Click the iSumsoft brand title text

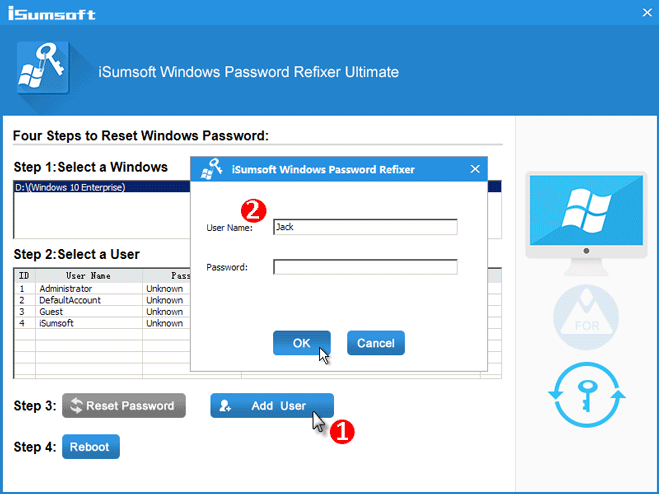pyautogui.click(x=52, y=13)
